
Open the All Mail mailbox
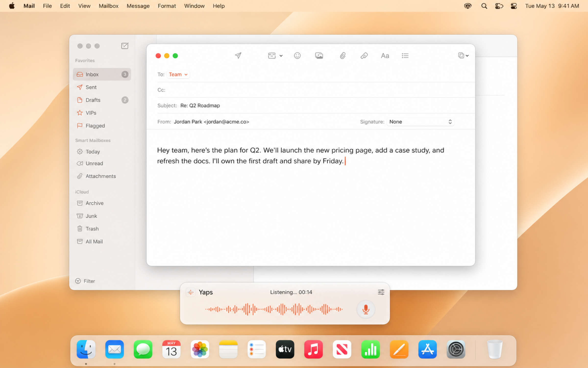[102, 241]
